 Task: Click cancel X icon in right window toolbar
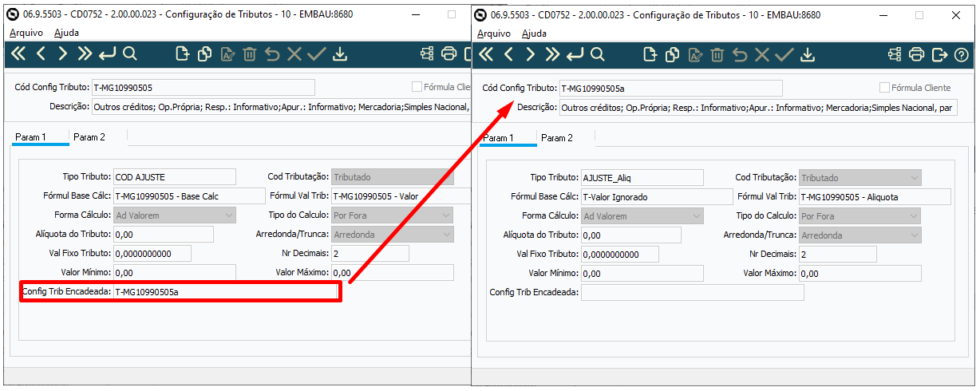762,54
